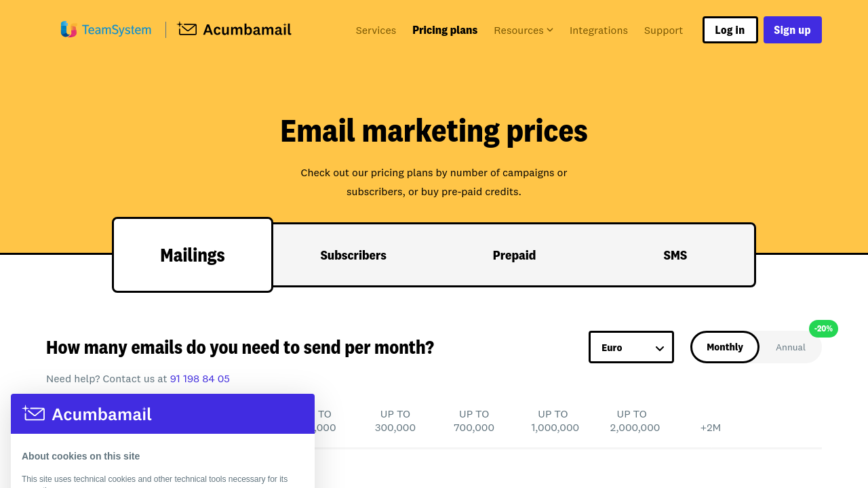This screenshot has height=488, width=868.
Task: Select the UP TO 700,000 email volume column
Action: [473, 420]
